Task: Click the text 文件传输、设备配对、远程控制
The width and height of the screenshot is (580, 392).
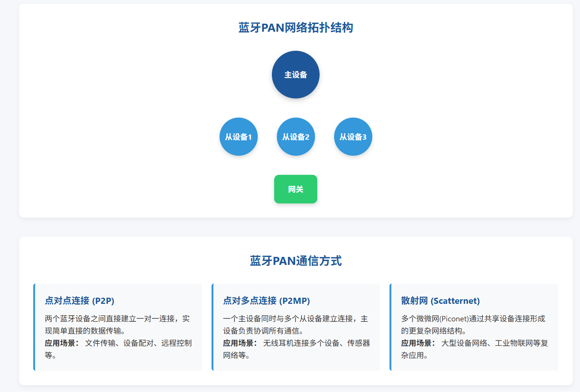Action: point(138,343)
